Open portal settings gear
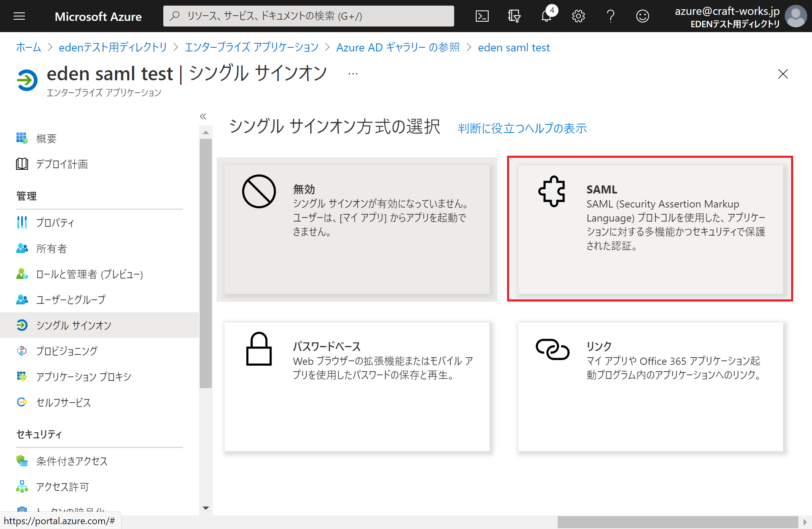 [578, 16]
